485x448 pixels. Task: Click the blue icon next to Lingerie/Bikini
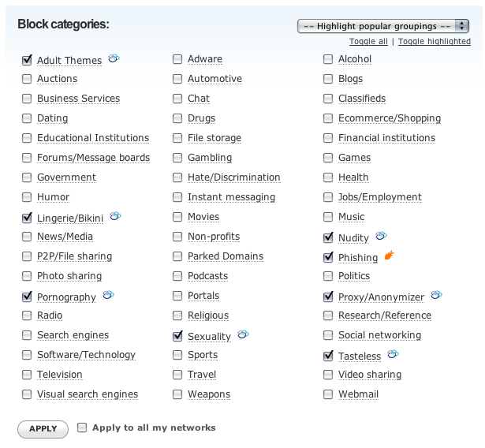coord(115,216)
